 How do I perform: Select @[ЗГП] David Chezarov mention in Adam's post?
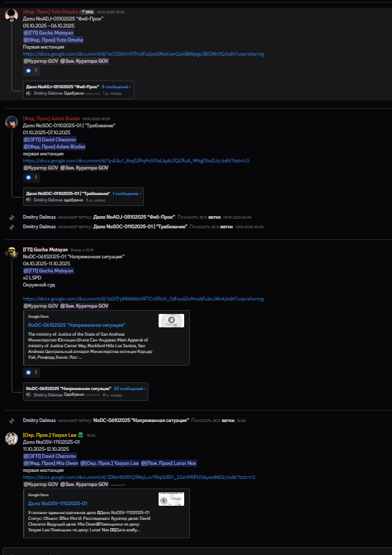click(50, 139)
